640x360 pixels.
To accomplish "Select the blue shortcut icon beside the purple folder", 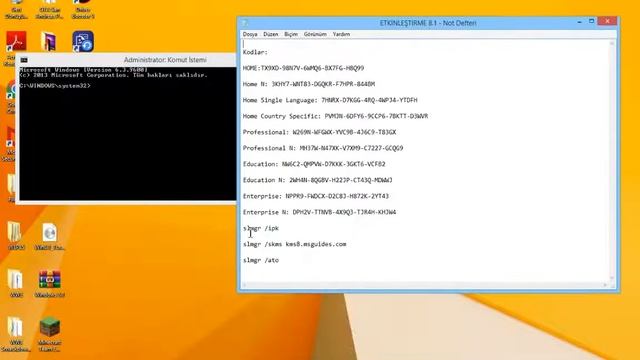I will click(x=83, y=42).
